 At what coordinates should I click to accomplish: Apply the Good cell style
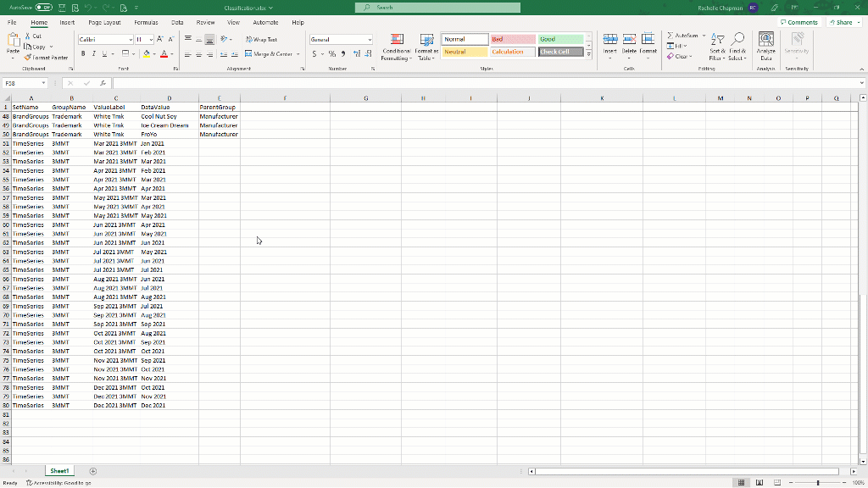coord(560,39)
